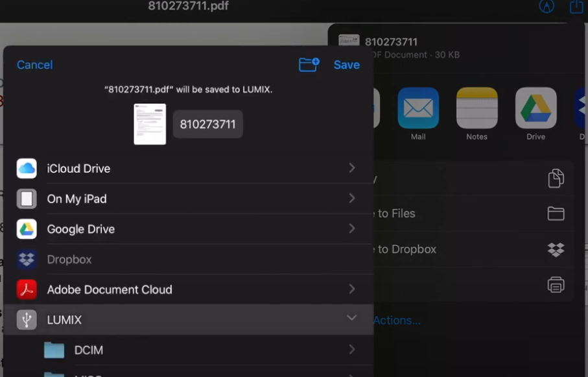
Task: Open the PDF preview thumbnail in save dialog
Action: (x=150, y=125)
